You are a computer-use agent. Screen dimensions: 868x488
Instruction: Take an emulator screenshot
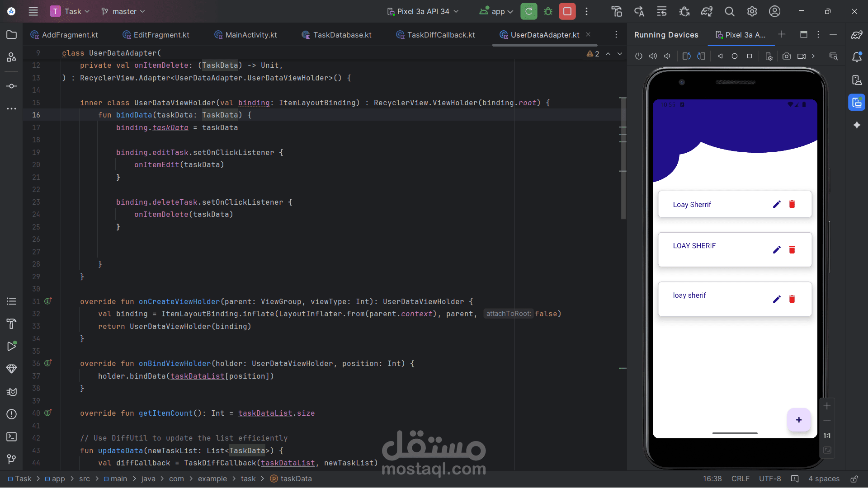pyautogui.click(x=787, y=56)
